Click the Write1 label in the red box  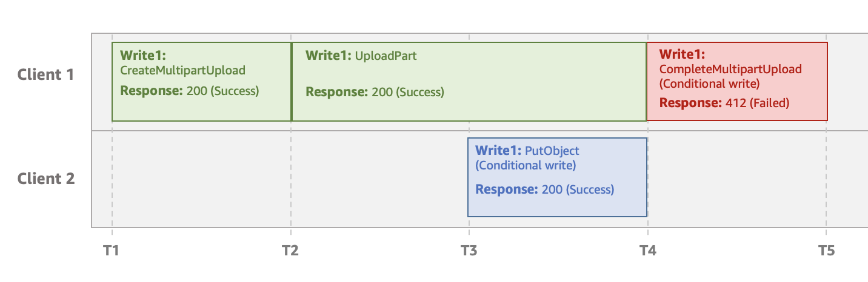pyautogui.click(x=682, y=54)
